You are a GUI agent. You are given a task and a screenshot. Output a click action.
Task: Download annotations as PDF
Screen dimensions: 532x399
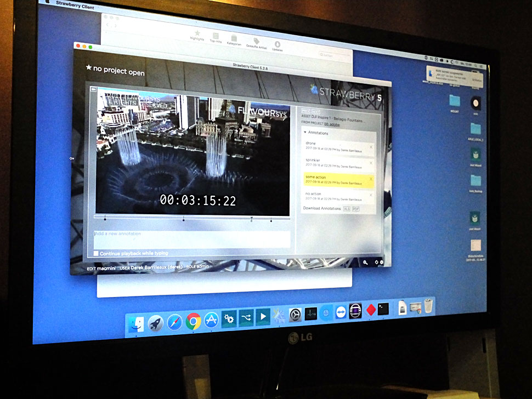[355, 209]
